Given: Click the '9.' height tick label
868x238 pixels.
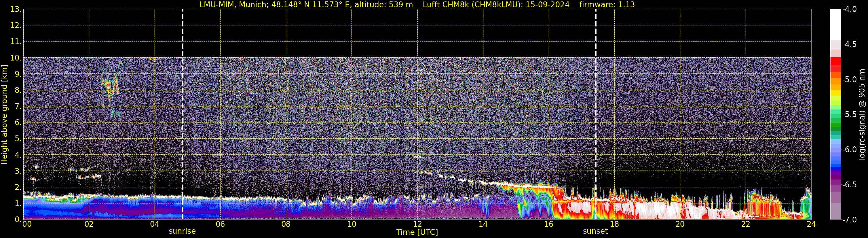Looking at the screenshot, I should tap(18, 74).
